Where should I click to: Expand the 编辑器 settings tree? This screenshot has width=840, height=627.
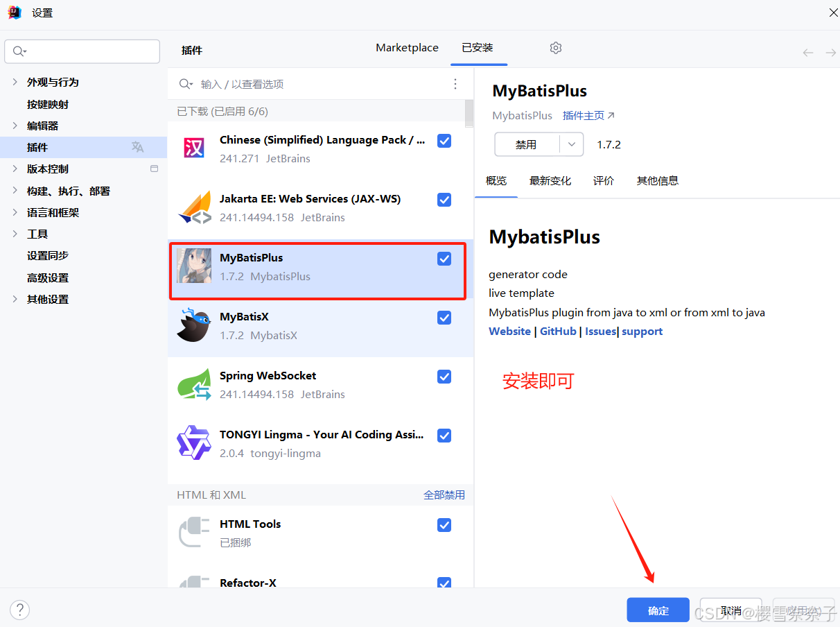[15, 126]
